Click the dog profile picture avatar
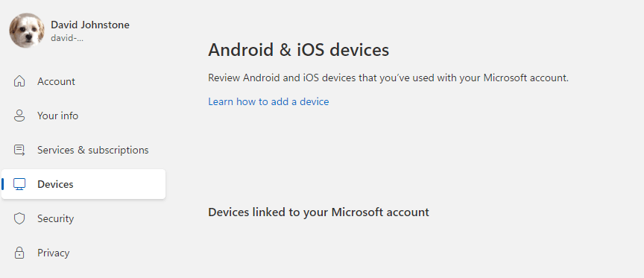Viewport: 644px width, 278px height. [x=27, y=31]
